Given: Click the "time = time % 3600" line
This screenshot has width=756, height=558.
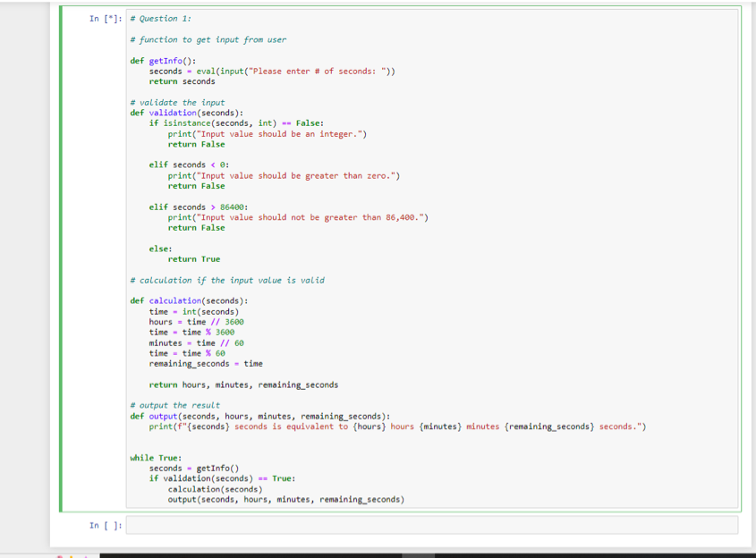Looking at the screenshot, I should (191, 333).
